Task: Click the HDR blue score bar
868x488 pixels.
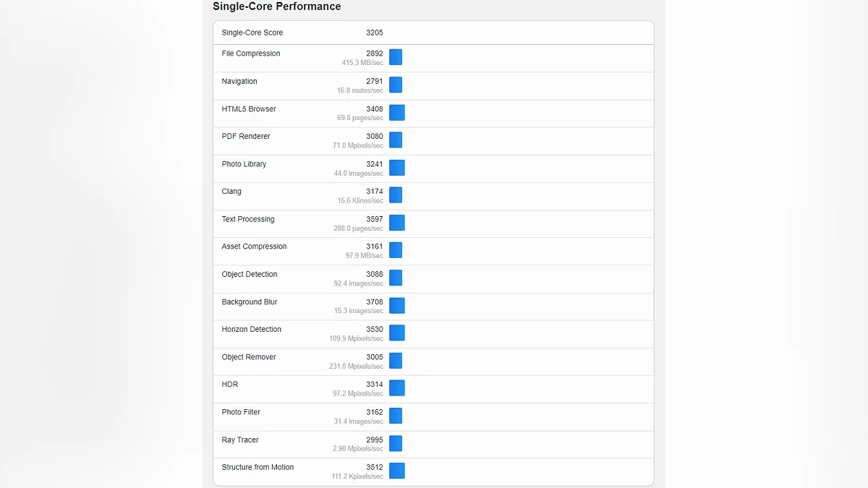Action: click(397, 388)
